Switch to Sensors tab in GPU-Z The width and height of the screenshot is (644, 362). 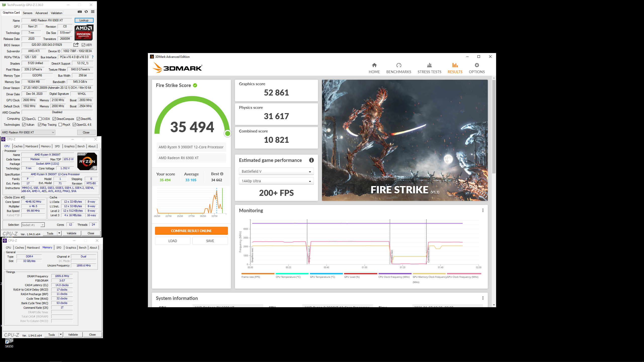[27, 13]
